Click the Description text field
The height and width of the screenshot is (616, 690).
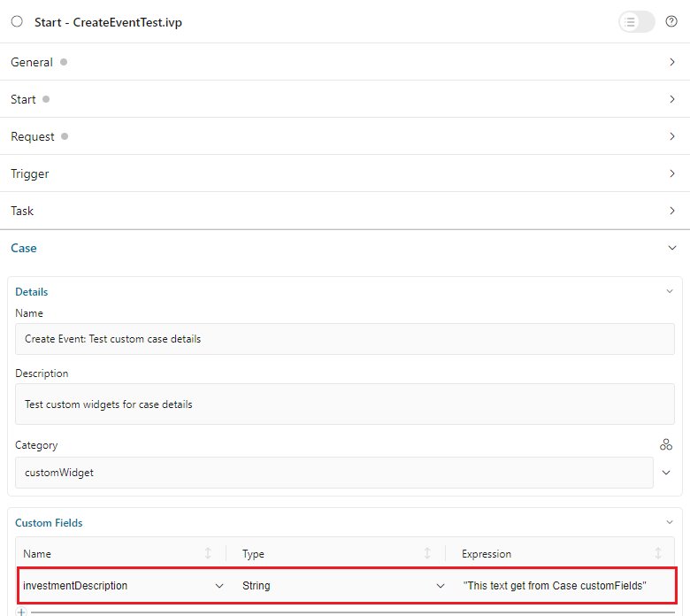point(345,404)
